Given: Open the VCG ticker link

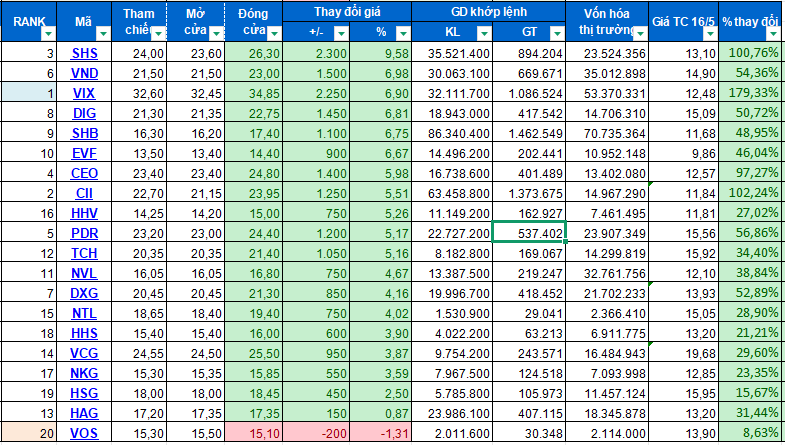Looking at the screenshot, I should click(84, 353).
